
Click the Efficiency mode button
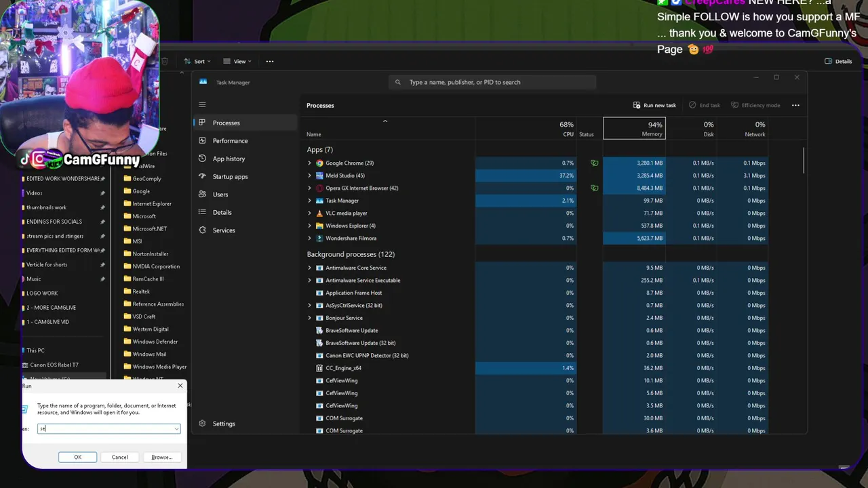point(755,105)
